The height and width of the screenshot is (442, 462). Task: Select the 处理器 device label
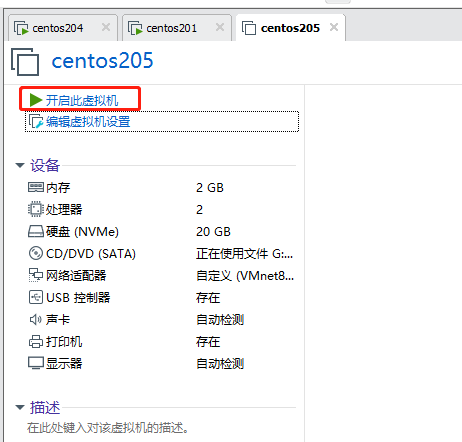tap(64, 210)
